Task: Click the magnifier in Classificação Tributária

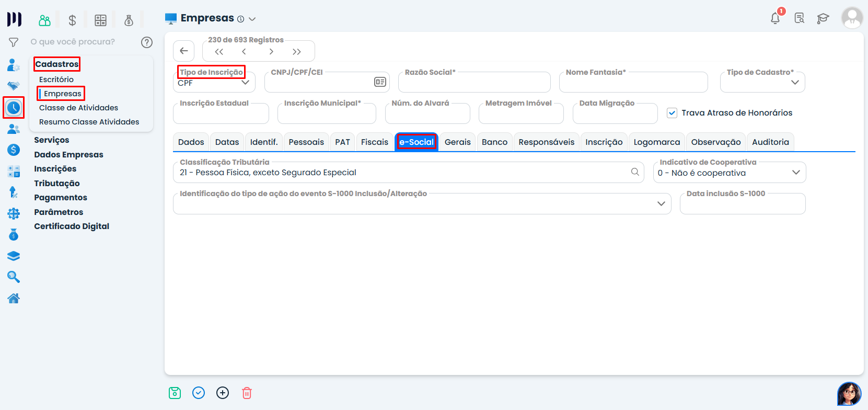Action: coord(635,172)
